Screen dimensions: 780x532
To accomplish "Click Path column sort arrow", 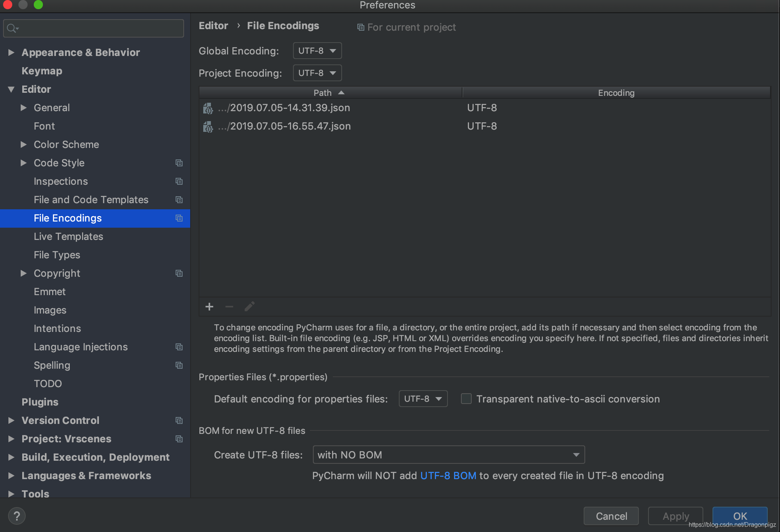I will (x=341, y=93).
